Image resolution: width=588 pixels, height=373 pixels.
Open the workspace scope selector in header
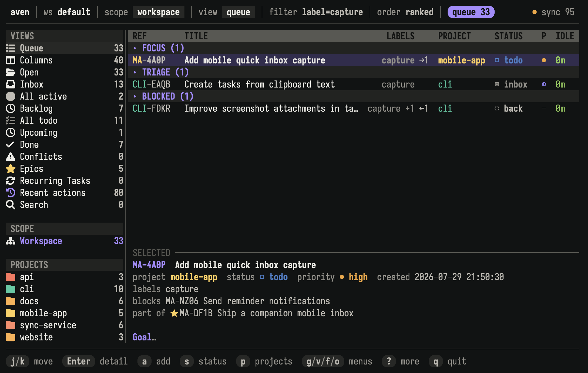point(159,12)
